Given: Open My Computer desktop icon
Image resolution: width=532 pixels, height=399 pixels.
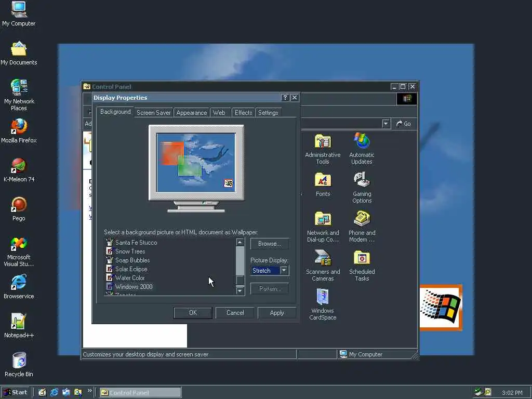Looking at the screenshot, I should (19, 14).
